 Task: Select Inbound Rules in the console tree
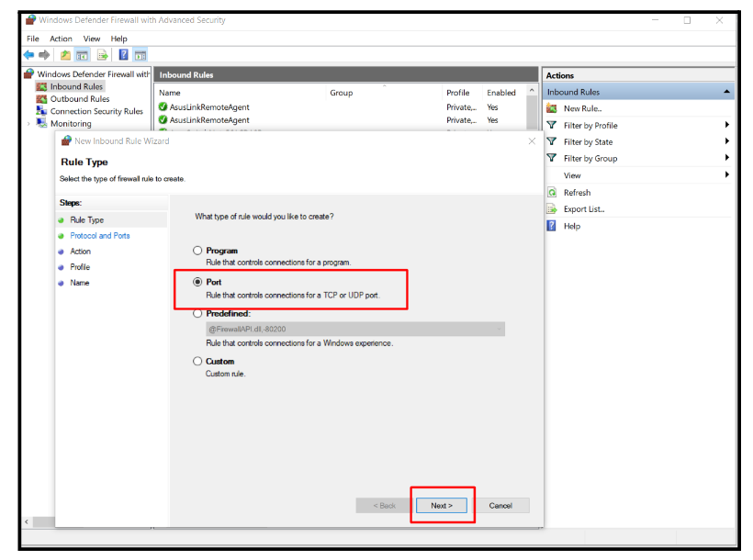coord(76,86)
